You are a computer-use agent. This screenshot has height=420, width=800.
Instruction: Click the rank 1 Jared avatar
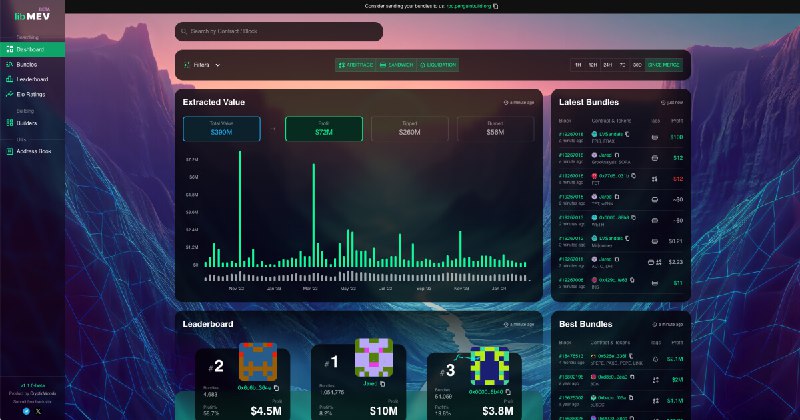pyautogui.click(x=374, y=358)
